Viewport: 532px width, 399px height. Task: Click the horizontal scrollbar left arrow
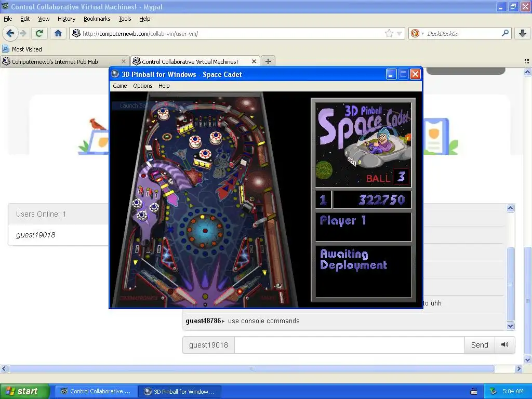tap(4, 368)
